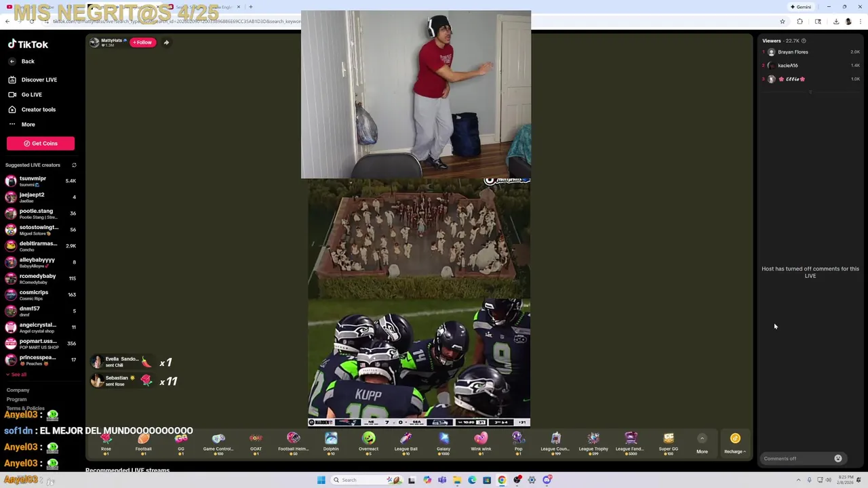Send the Rose gift
Screen dimensions: 868x488
pos(106,443)
